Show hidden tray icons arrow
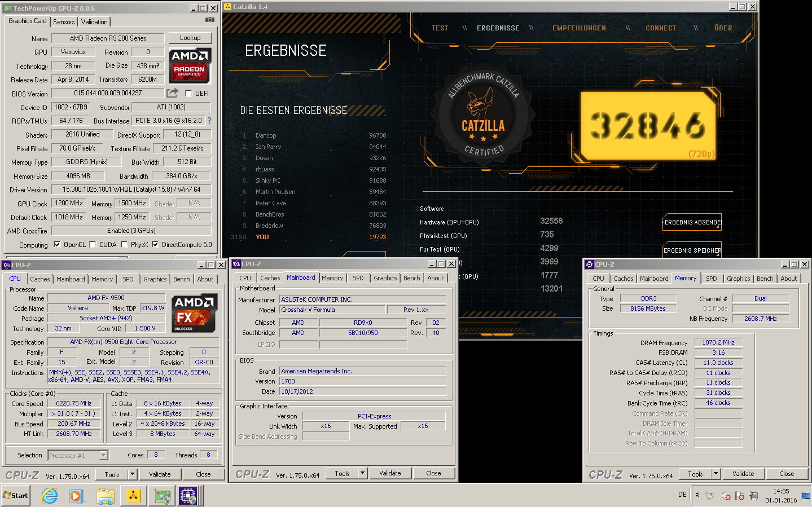This screenshot has height=507, width=812. [x=697, y=495]
